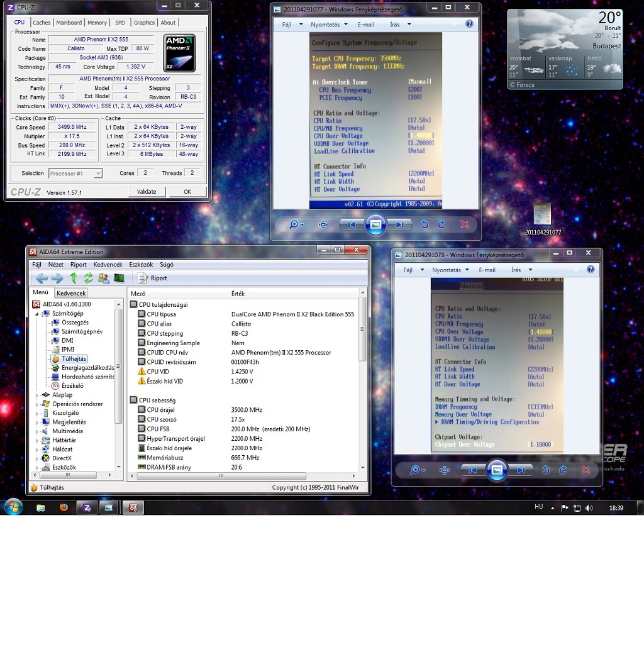
Task: Zoom magnifier icon in 201104291078 viewer
Action: tap(417, 470)
